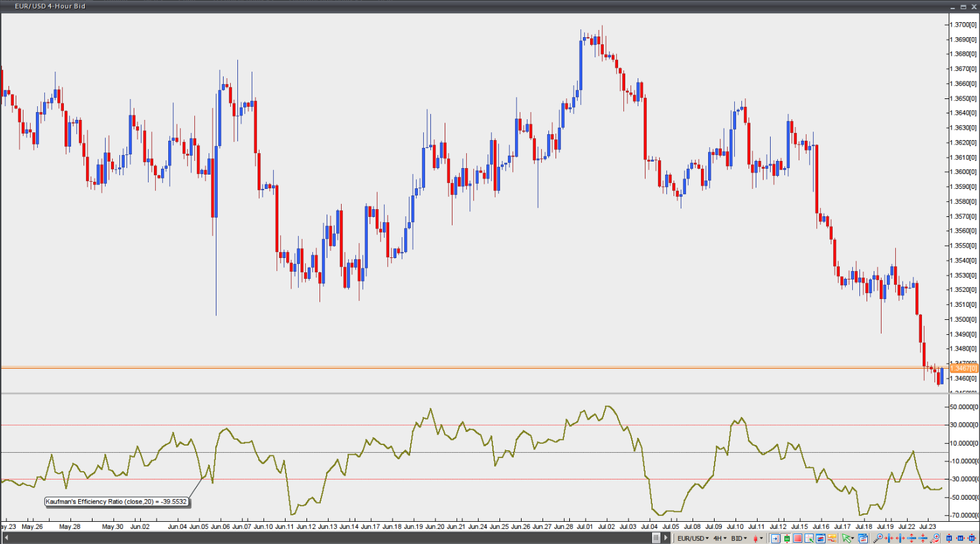Open the 4H timeframe dropdown
Viewport: 980px width, 544px height.
point(720,538)
